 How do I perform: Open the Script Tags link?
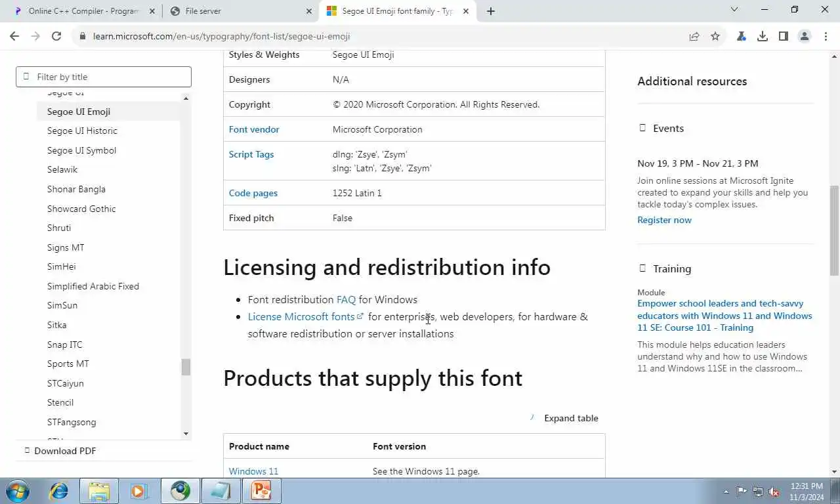point(251,154)
